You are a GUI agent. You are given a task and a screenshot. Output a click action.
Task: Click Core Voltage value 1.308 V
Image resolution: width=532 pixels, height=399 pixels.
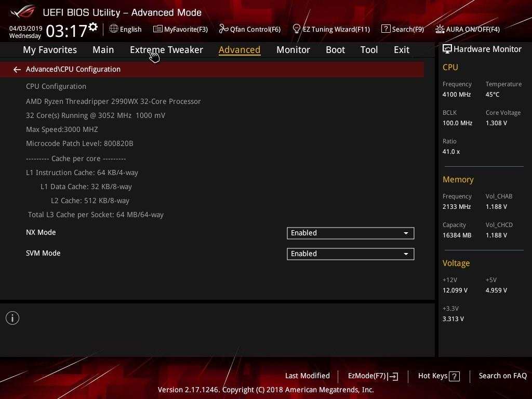(x=496, y=123)
